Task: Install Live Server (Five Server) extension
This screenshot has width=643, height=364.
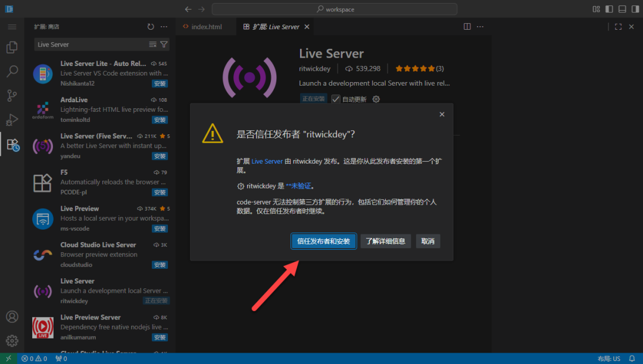Action: coord(160,156)
